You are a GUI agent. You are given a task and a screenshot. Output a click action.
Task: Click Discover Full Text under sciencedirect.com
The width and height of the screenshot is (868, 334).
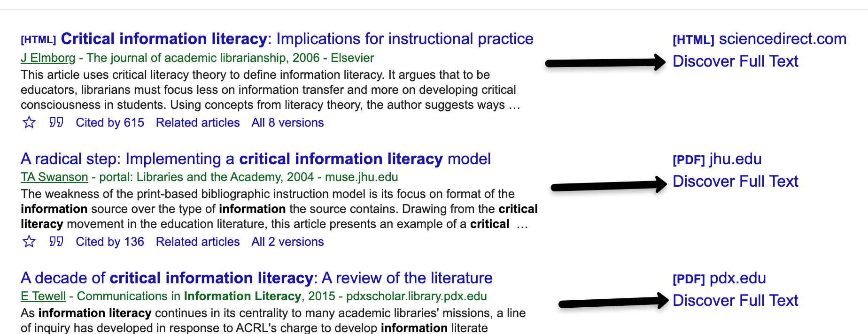[735, 61]
